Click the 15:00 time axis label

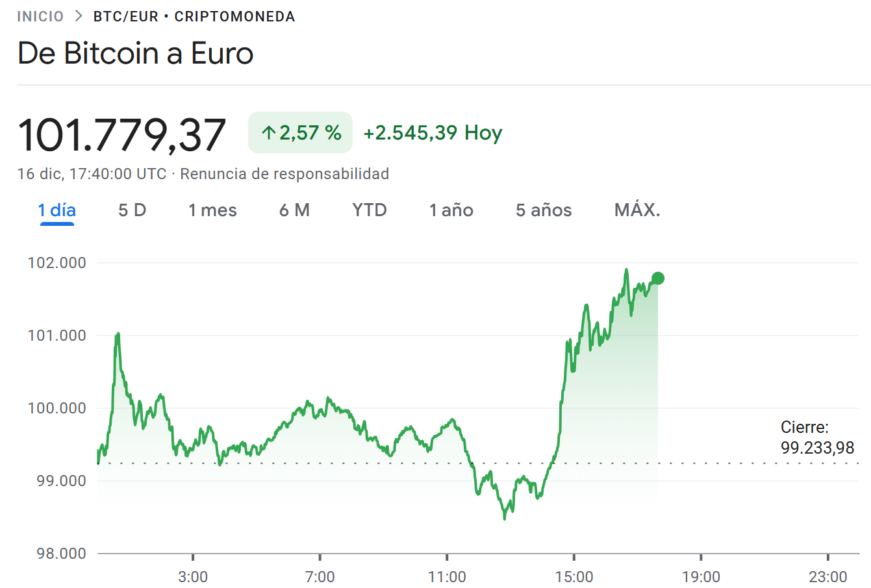[x=574, y=577]
